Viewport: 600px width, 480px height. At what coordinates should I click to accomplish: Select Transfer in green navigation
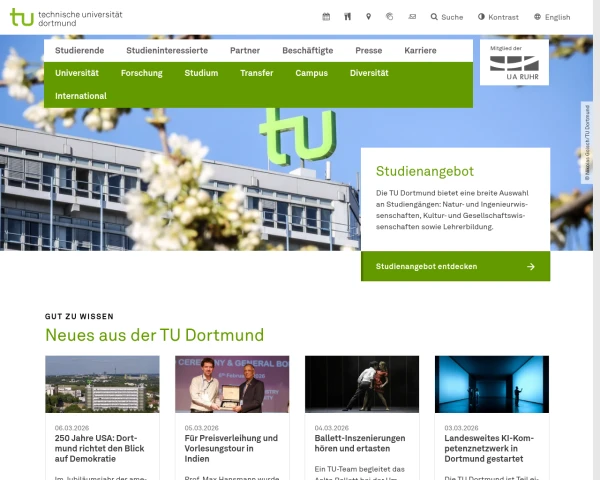[257, 73]
